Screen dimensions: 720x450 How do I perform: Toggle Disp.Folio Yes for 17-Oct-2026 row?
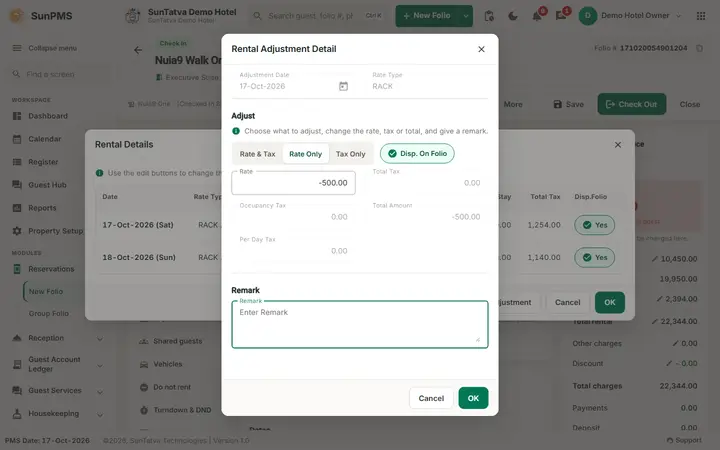(594, 225)
